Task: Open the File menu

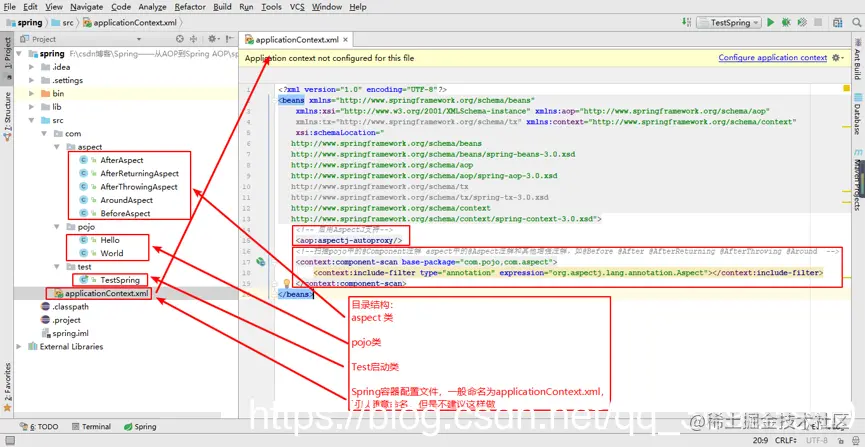Action: (9, 7)
